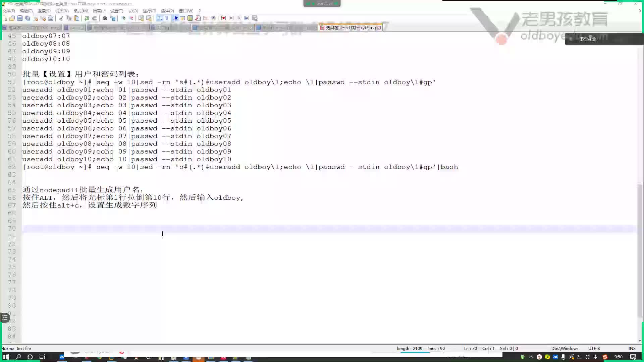Screen dimensions: 644x362
Task: Click the Zoom In toolbar icon
Action: (123, 18)
